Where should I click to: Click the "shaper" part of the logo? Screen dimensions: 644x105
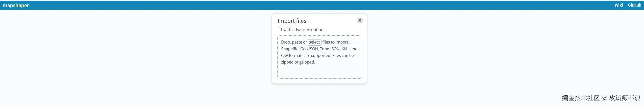tap(21, 5)
